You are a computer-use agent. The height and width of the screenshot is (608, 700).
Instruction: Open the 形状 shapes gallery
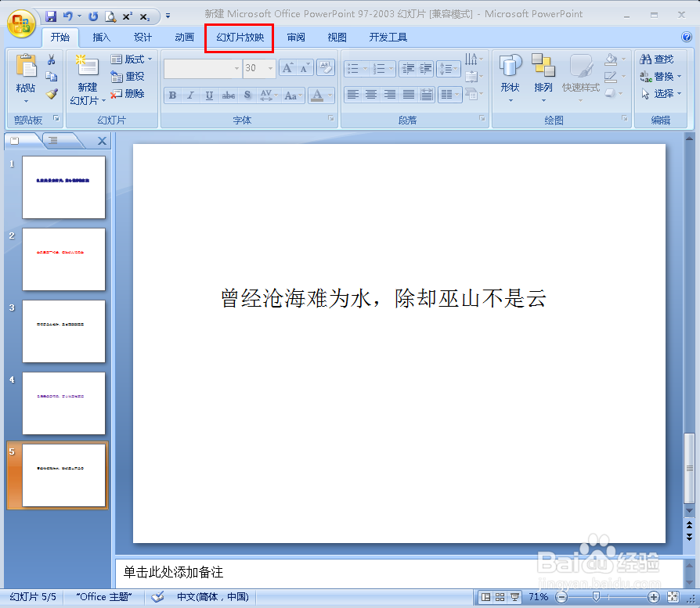(x=511, y=78)
